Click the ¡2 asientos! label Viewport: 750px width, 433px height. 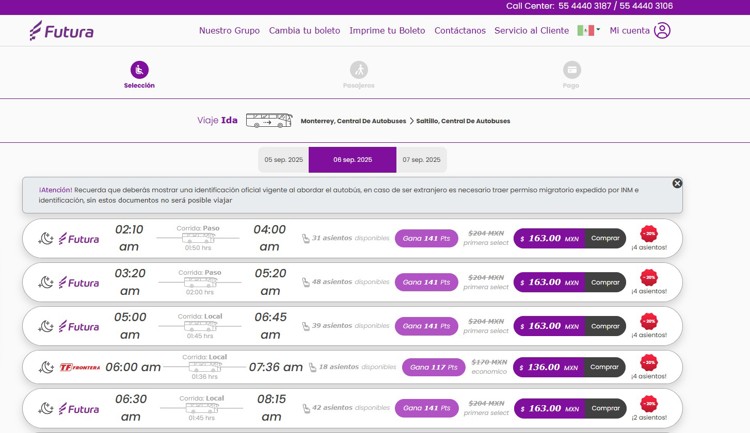pyautogui.click(x=649, y=418)
